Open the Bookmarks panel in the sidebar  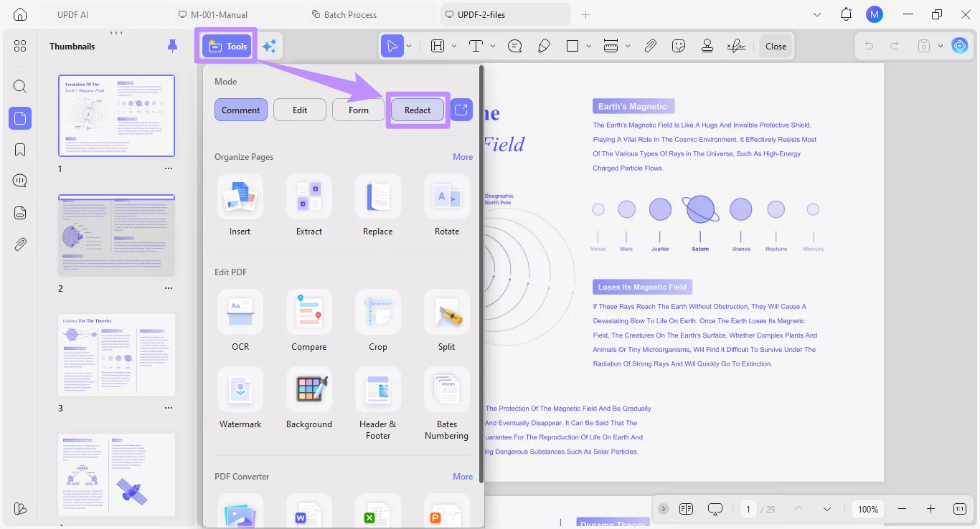[19, 149]
